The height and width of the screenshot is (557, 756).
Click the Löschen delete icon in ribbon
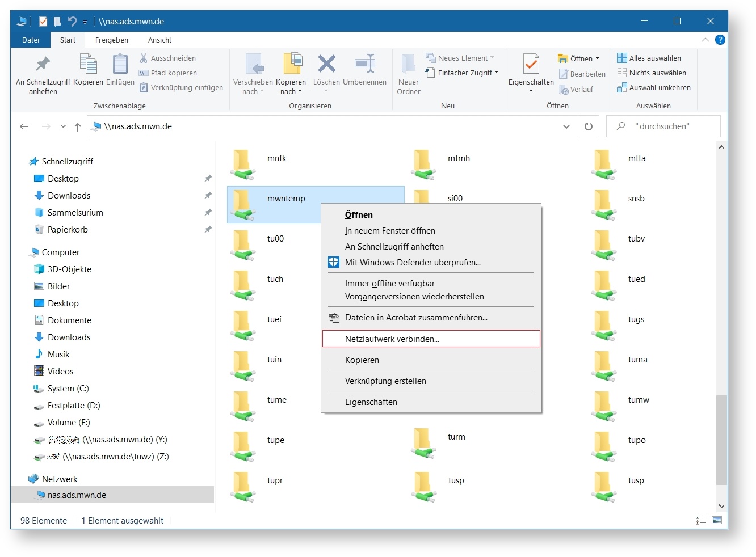[x=326, y=65]
